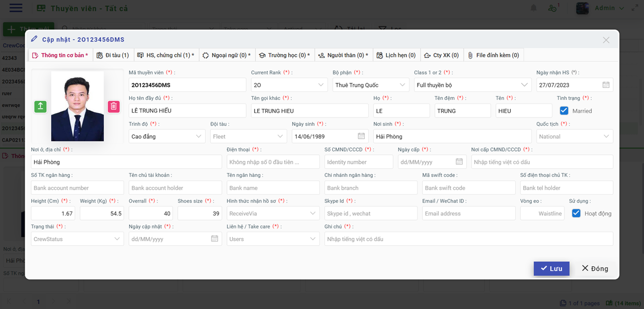The image size is (644, 309).
Task: Click the Đóng button
Action: tap(595, 269)
